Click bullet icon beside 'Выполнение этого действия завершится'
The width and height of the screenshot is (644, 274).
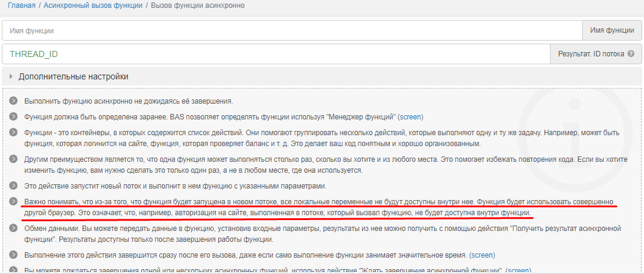(x=14, y=255)
